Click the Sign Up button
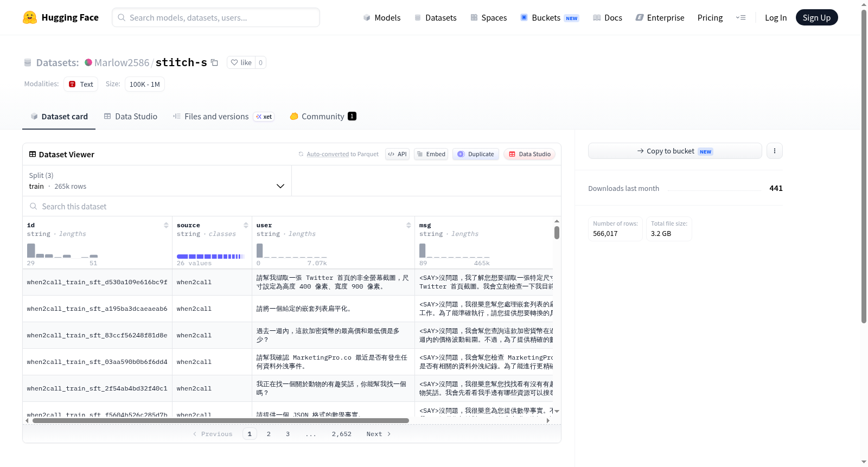Image resolution: width=868 pixels, height=467 pixels. pos(816,17)
